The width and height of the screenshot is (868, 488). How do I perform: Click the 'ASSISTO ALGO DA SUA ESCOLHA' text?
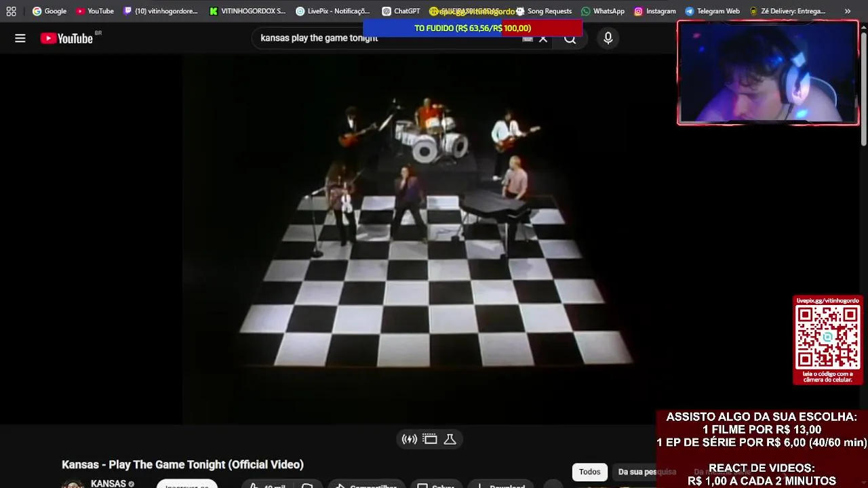(761, 417)
